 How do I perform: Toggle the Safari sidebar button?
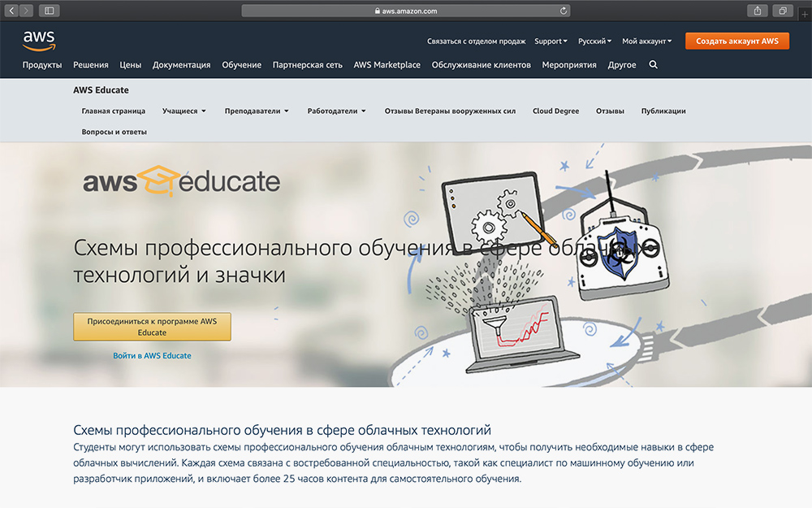(50, 11)
